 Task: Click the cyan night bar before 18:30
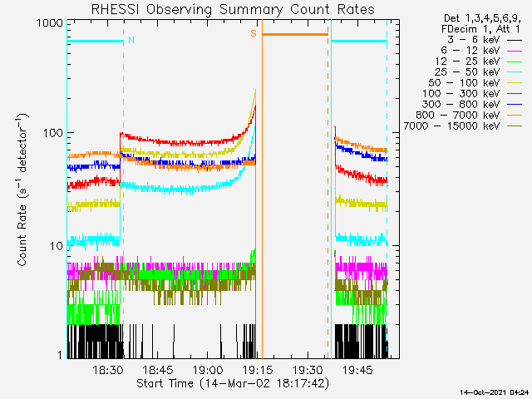(x=95, y=42)
